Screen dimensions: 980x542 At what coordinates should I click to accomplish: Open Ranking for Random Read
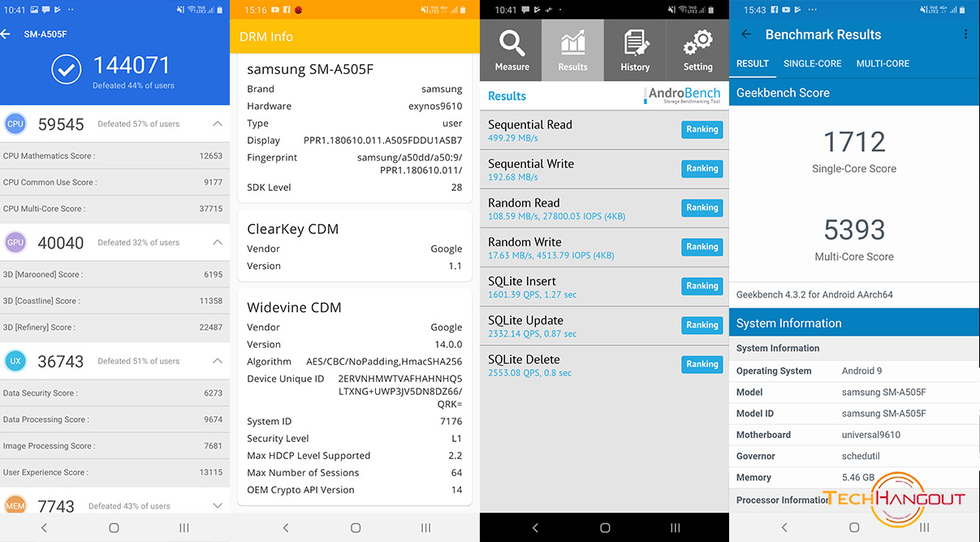click(702, 207)
